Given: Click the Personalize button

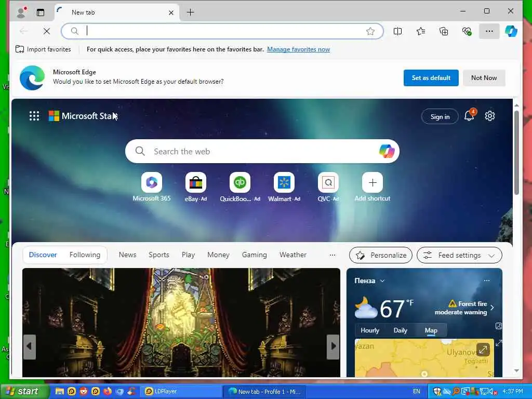Looking at the screenshot, I should coord(381,255).
